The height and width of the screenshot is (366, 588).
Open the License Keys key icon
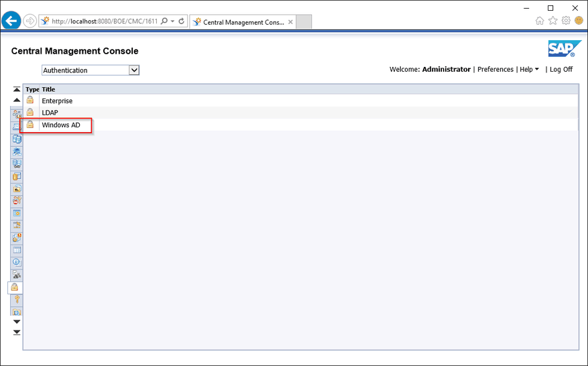click(x=17, y=299)
